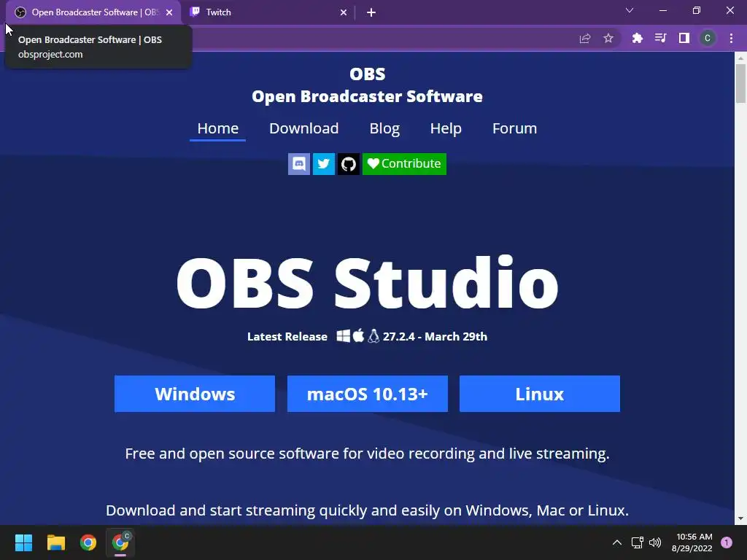
Task: Go to the Home navigation item
Action: [x=217, y=128]
